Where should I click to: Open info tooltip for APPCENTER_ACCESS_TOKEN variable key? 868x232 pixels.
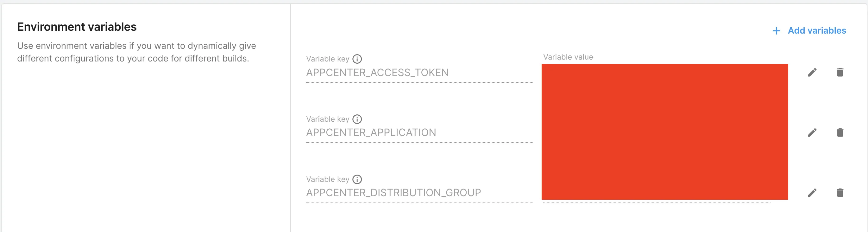[x=357, y=59]
